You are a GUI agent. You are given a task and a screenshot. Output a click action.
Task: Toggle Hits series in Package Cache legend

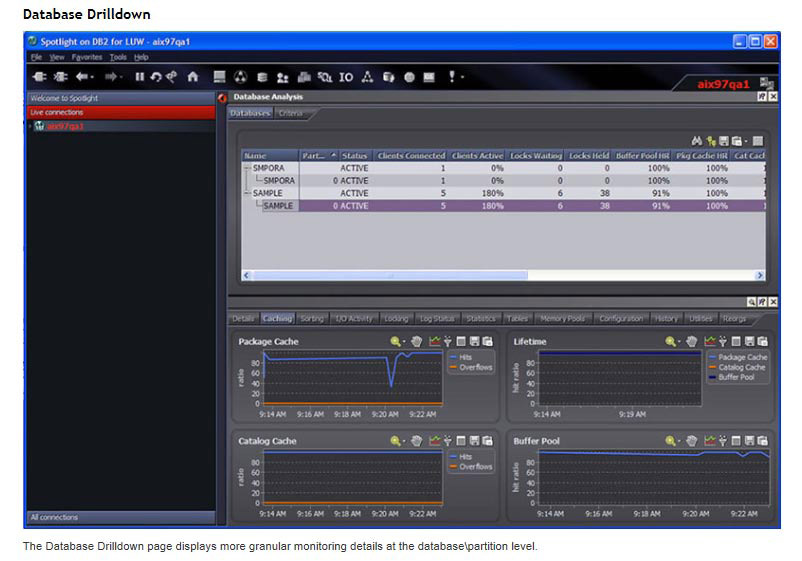[461, 357]
